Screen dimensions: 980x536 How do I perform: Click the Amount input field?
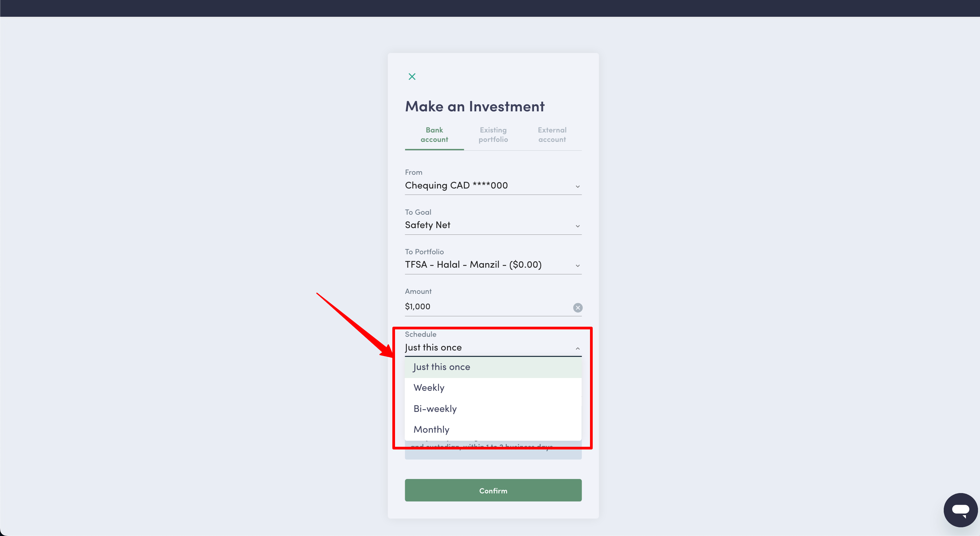coord(476,306)
